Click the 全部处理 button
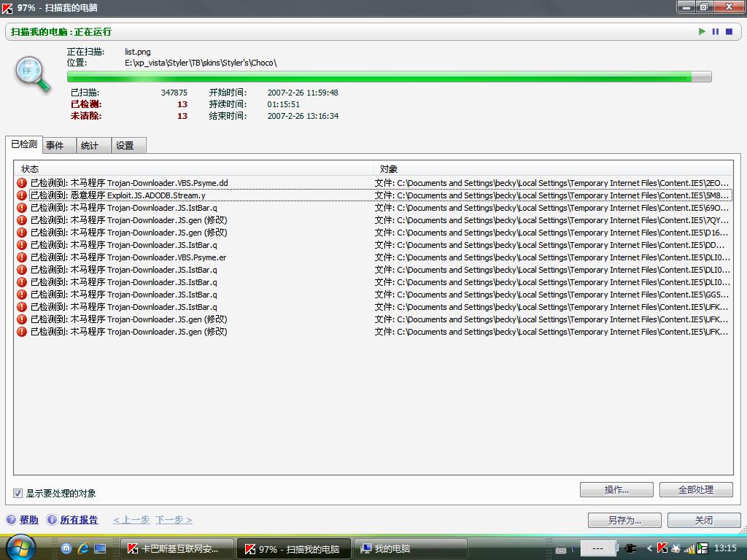Viewport: 747px width, 560px height. click(696, 489)
